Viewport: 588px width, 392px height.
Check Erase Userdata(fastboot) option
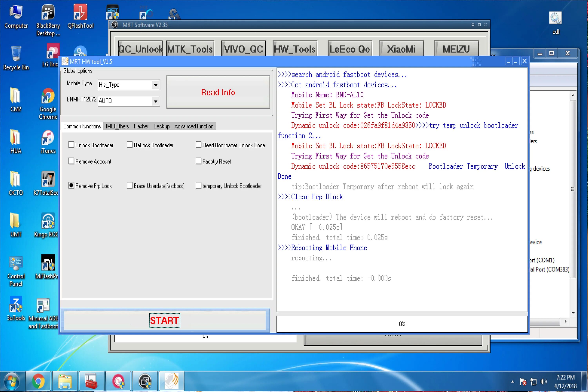click(130, 185)
